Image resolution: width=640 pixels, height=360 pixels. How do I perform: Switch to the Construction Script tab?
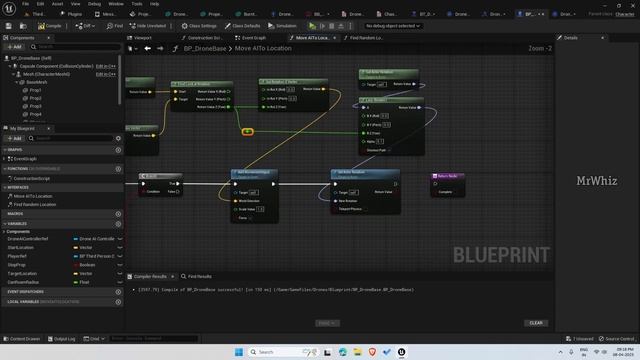[202, 38]
